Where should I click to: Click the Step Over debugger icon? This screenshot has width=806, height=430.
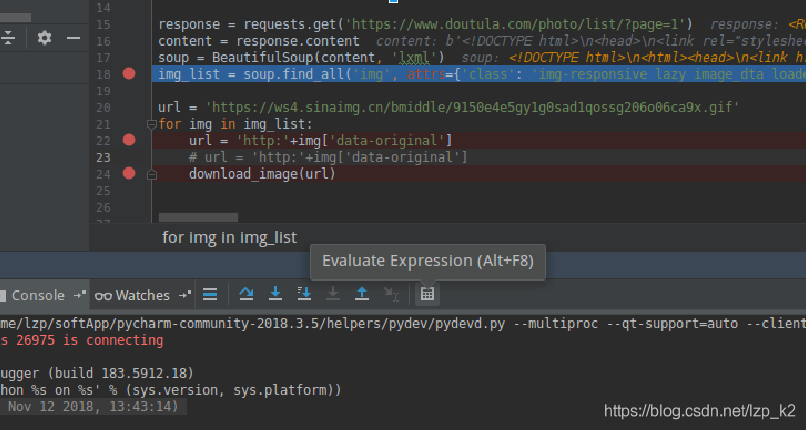246,294
